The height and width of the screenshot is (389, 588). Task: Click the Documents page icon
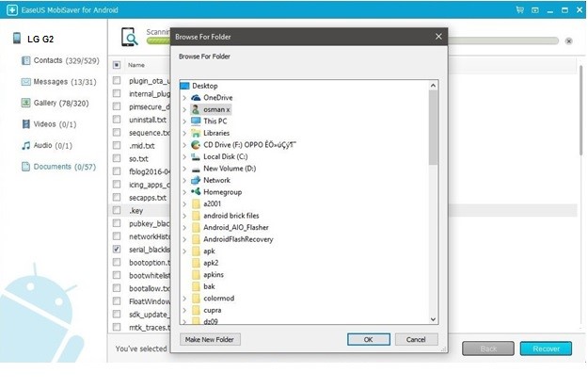[26, 167]
